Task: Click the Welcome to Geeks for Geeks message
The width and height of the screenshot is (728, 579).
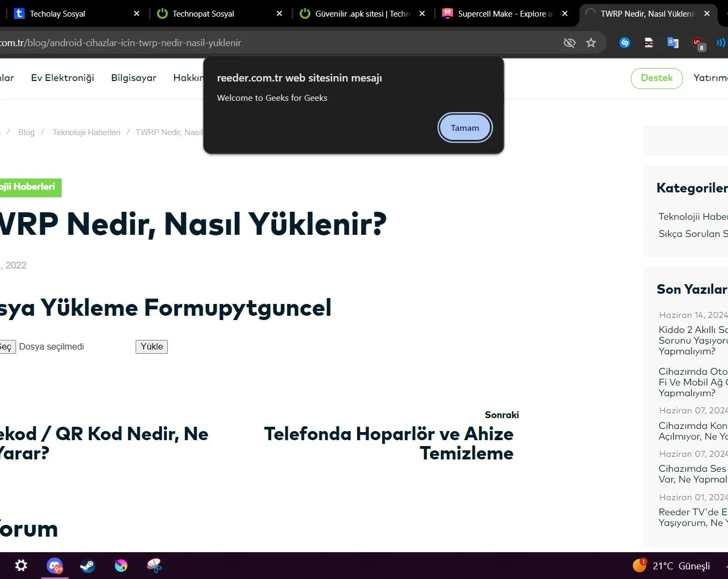Action: pos(272,98)
